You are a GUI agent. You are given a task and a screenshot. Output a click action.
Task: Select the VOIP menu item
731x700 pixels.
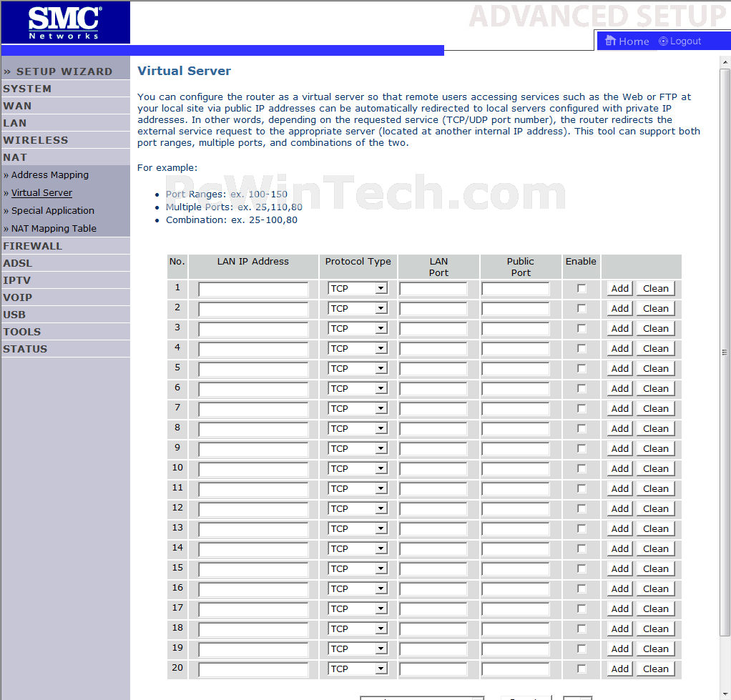(x=18, y=297)
